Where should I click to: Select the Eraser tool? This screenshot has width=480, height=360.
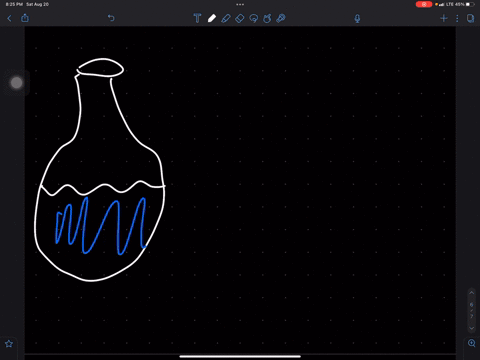(x=240, y=18)
